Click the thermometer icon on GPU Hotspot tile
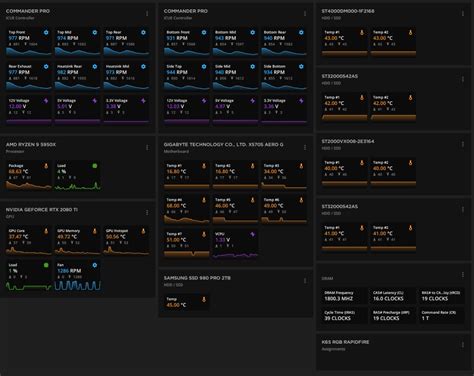Screen dimensions: 474x376 [143, 231]
